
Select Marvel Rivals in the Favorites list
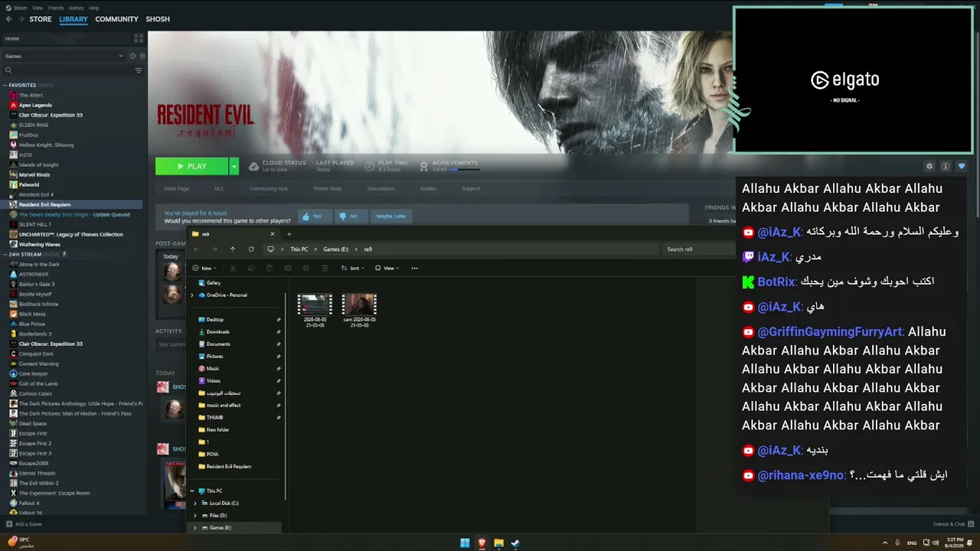pos(34,174)
